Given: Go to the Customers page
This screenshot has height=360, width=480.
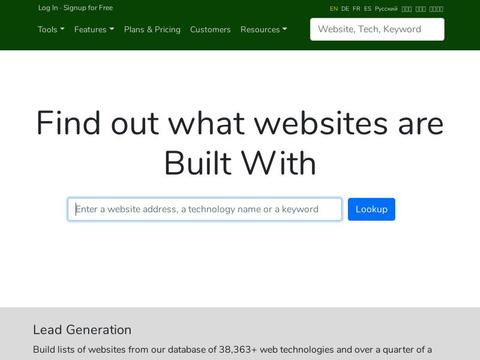Looking at the screenshot, I should point(210,29).
